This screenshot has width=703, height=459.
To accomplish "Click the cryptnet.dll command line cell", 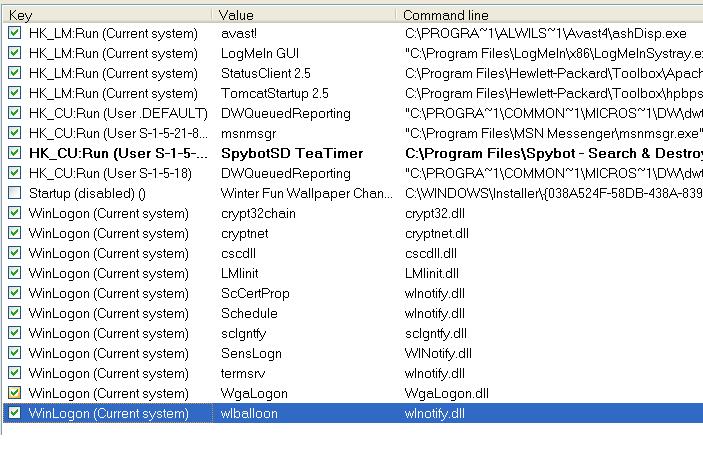I will pos(436,233).
